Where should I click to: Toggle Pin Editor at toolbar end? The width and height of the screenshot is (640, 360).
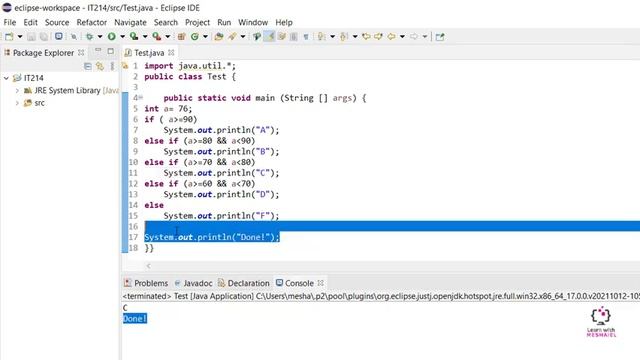tap(440, 37)
